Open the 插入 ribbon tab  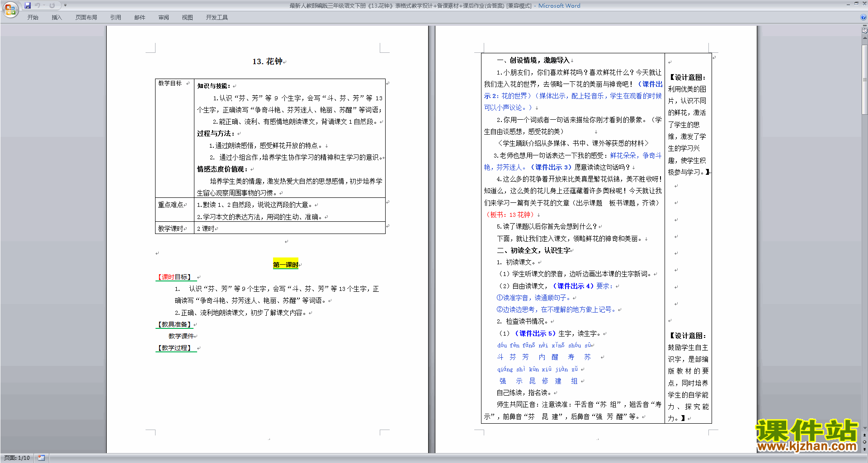57,18
